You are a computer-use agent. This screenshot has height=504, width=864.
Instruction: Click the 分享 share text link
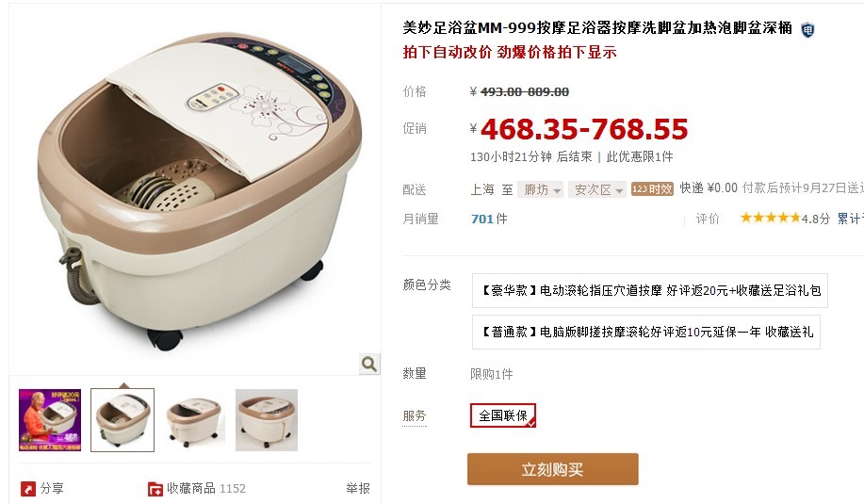click(52, 488)
